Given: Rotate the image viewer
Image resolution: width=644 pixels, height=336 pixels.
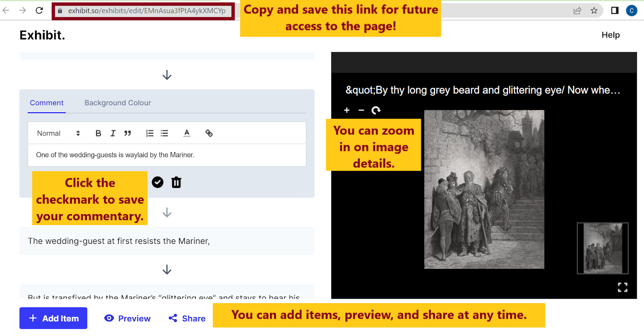Looking at the screenshot, I should (x=376, y=110).
